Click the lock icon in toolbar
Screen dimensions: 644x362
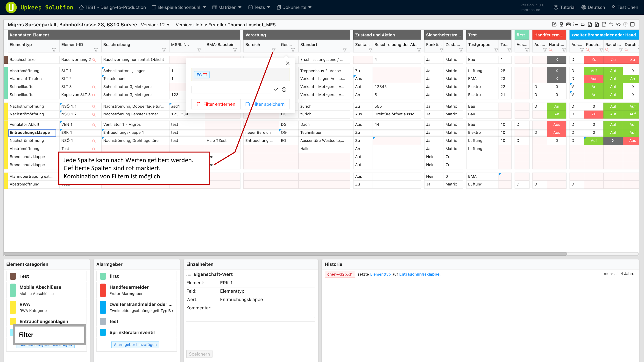(x=561, y=24)
